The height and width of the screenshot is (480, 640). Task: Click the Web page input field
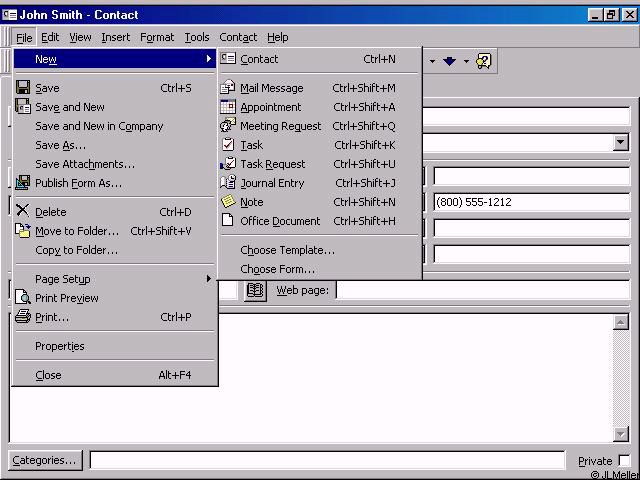pos(483,290)
